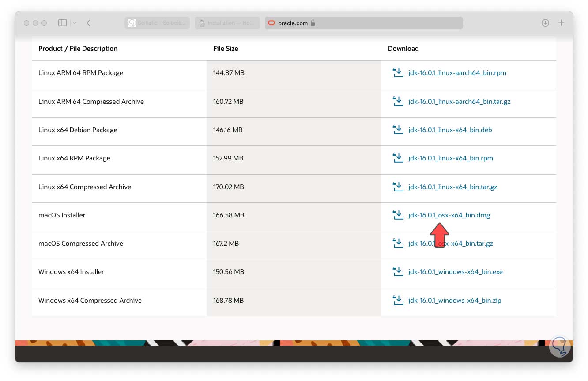Viewport: 588px width, 381px height.
Task: Select the "170.02 MB" file size
Action: coord(229,187)
